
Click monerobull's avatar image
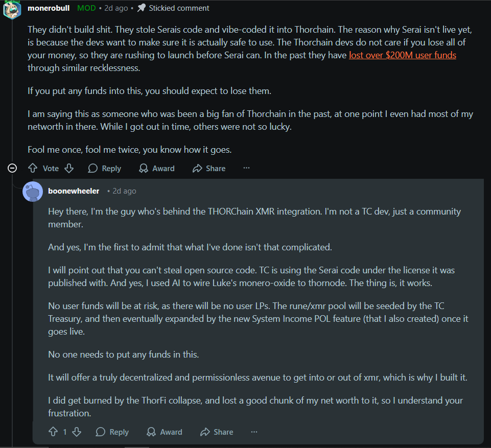tap(12, 9)
